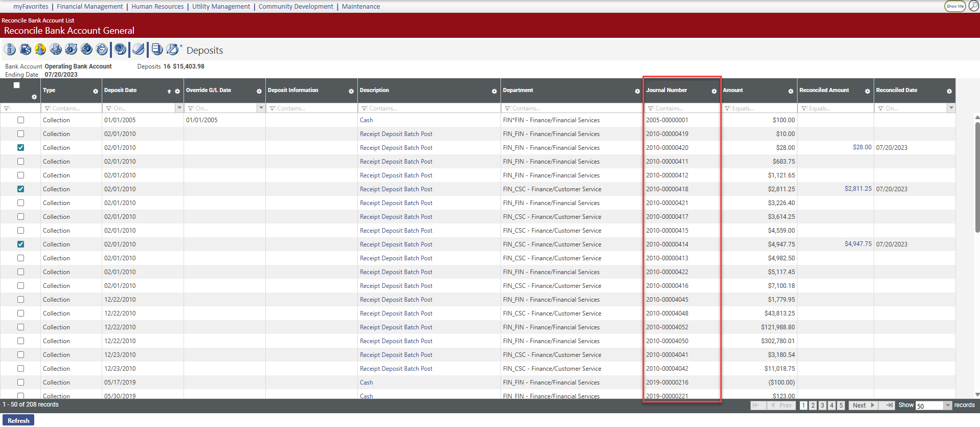Go to the Next page of records

tap(862, 405)
